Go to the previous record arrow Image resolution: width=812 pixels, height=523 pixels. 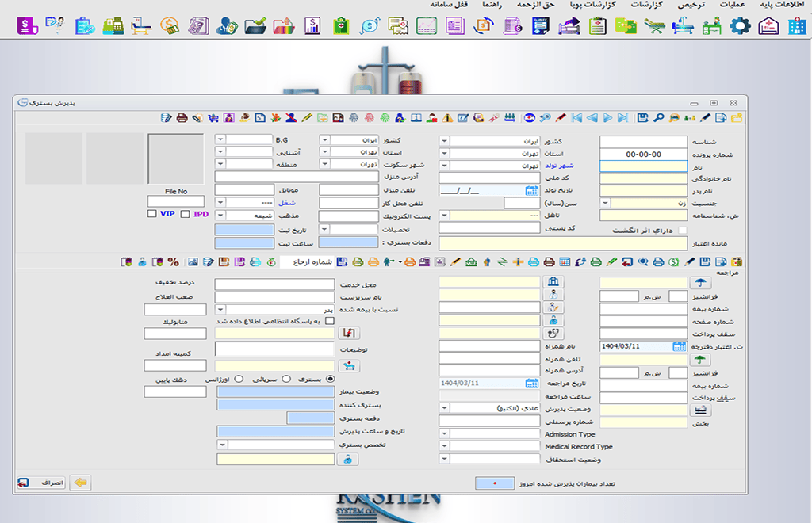click(592, 118)
